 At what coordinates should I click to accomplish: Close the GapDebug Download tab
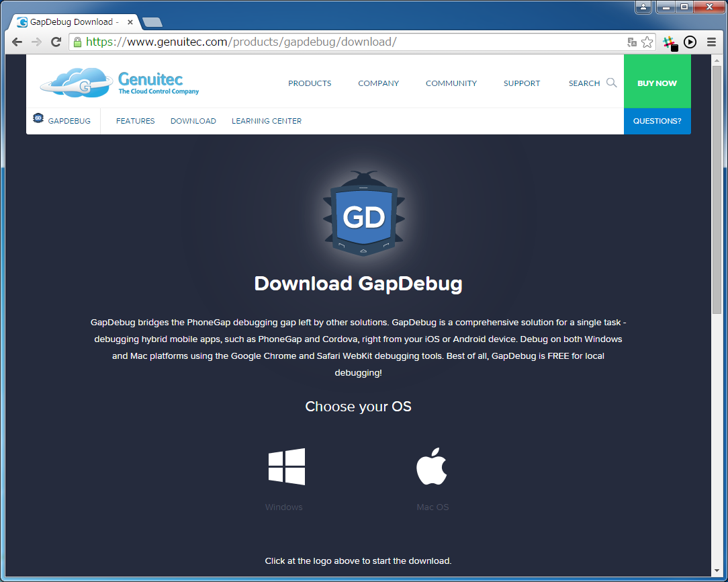(x=130, y=22)
